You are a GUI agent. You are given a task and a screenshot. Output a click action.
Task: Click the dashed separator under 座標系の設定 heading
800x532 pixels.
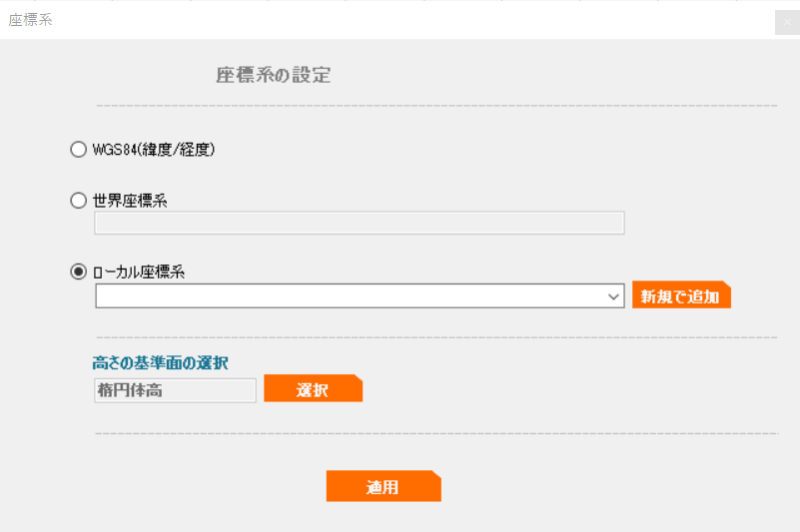[436, 106]
